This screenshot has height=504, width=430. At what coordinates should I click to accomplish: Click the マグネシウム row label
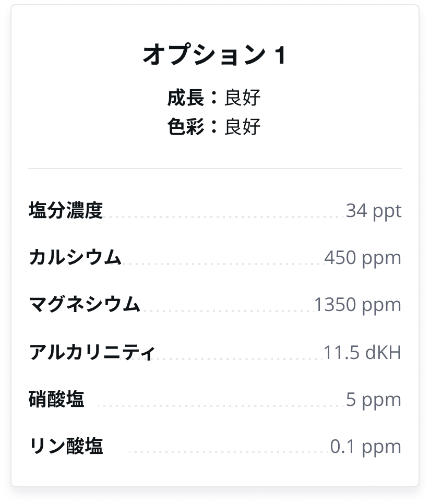pyautogui.click(x=85, y=304)
